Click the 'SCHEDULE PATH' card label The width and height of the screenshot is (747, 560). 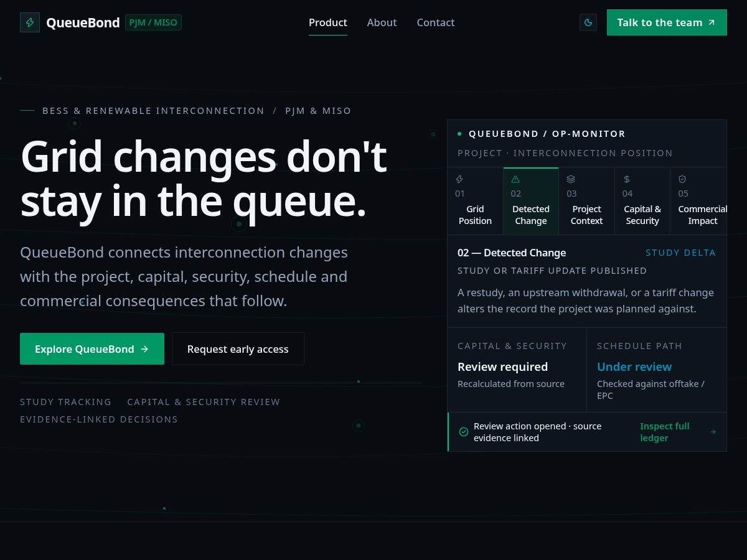point(639,346)
